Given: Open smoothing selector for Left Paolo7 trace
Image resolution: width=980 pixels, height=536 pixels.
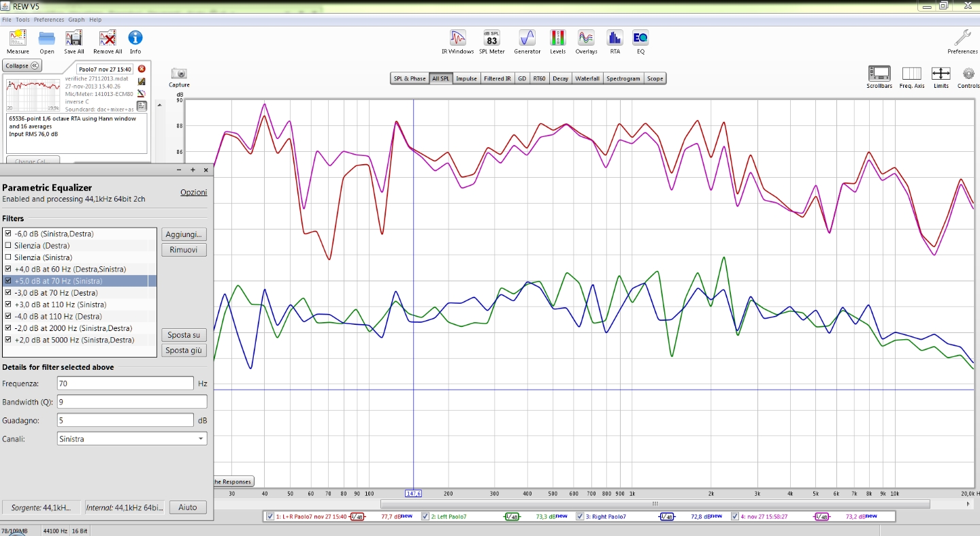Looking at the screenshot, I should [x=512, y=517].
